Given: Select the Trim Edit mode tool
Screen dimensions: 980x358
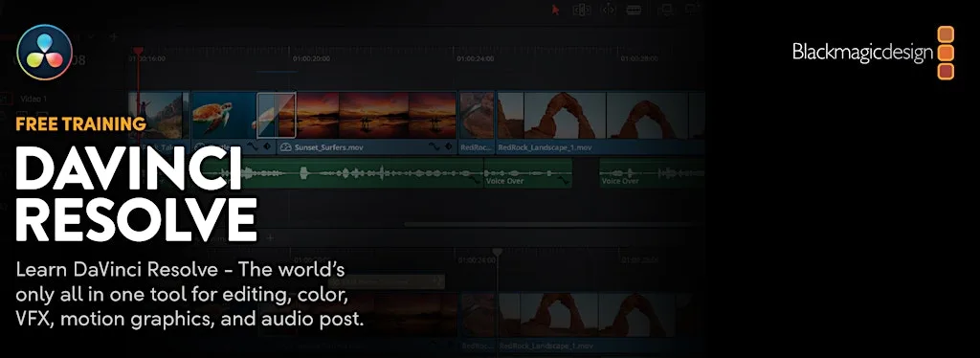Looking at the screenshot, I should [582, 10].
